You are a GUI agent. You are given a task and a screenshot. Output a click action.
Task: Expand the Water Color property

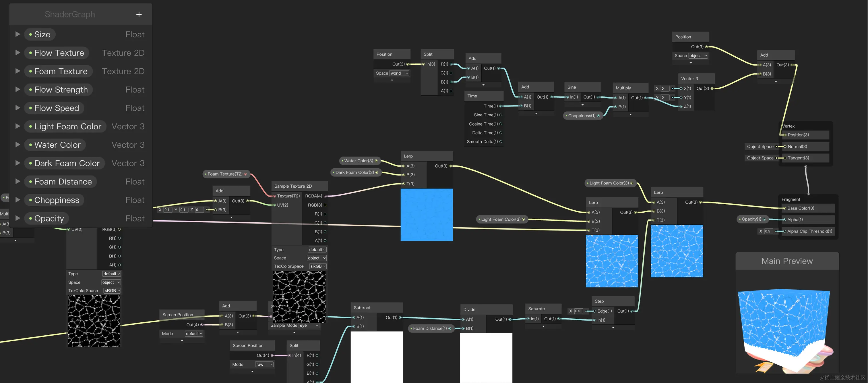tap(18, 145)
